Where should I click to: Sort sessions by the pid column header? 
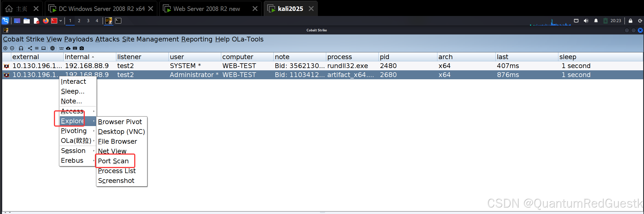408,57
